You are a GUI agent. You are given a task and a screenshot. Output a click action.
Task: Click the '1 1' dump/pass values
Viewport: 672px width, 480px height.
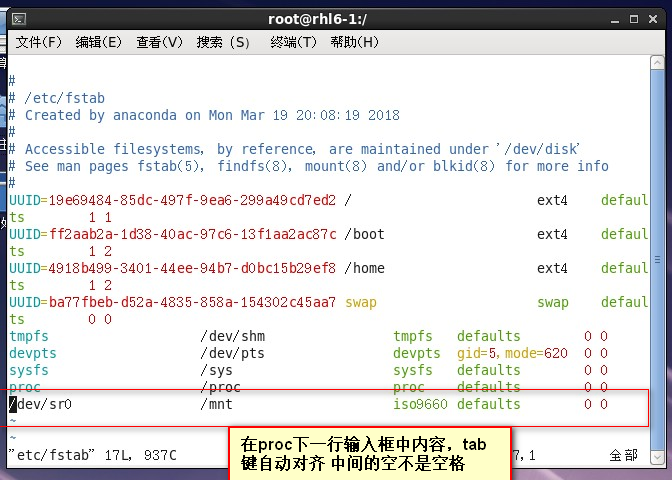tap(100, 217)
